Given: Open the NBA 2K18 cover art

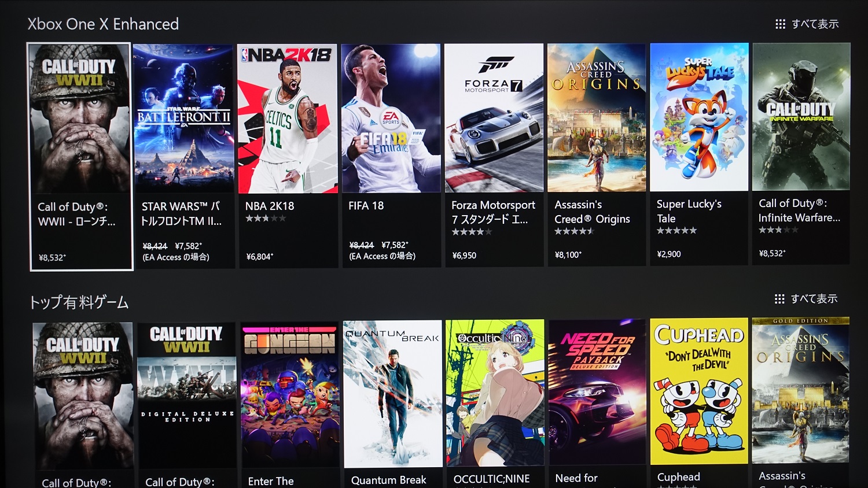Looking at the screenshot, I should pyautogui.click(x=288, y=119).
